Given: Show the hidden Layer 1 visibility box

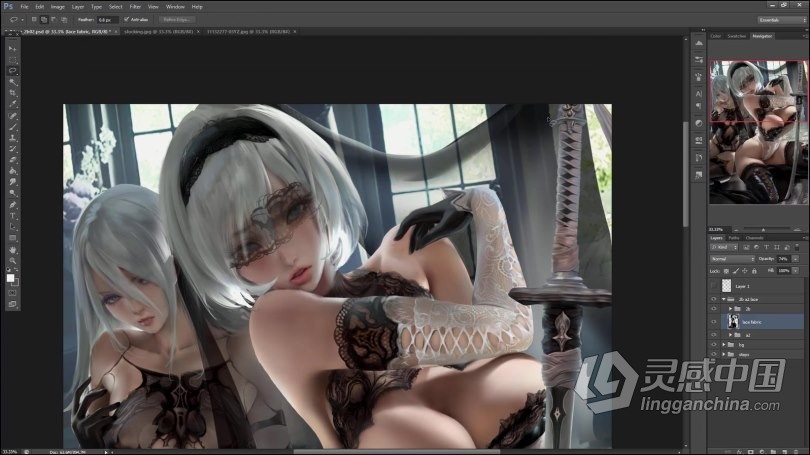Looking at the screenshot, I should point(714,286).
